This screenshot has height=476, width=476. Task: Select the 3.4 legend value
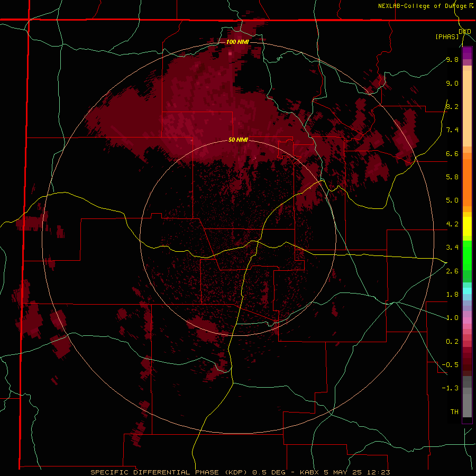pyautogui.click(x=452, y=248)
